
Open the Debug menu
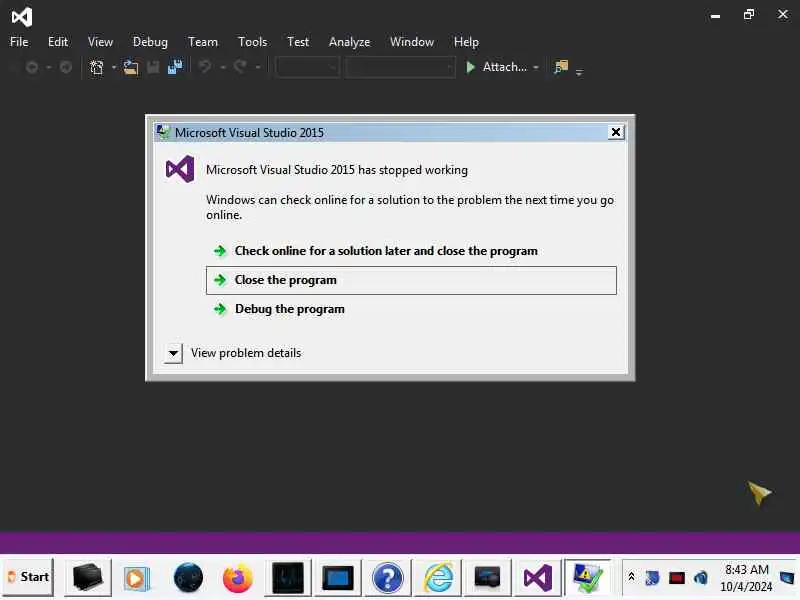[150, 42]
